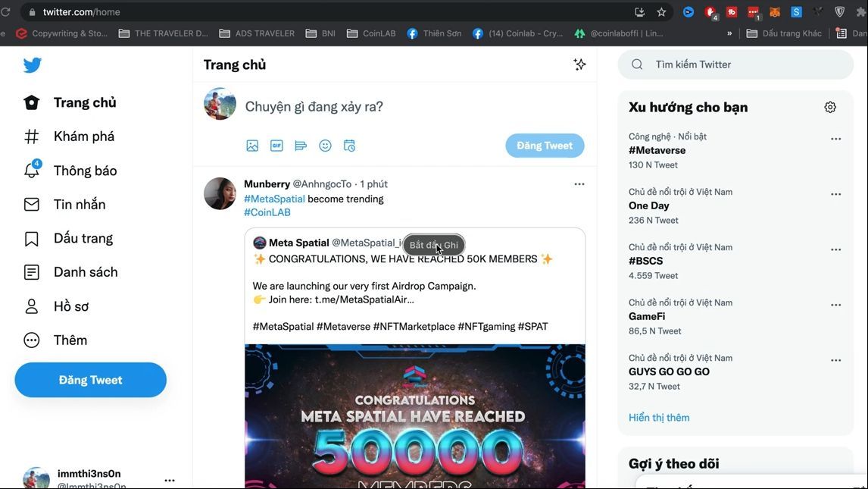Open Tin nhắn messages
Viewport: 868px width, 489px height.
(65, 205)
